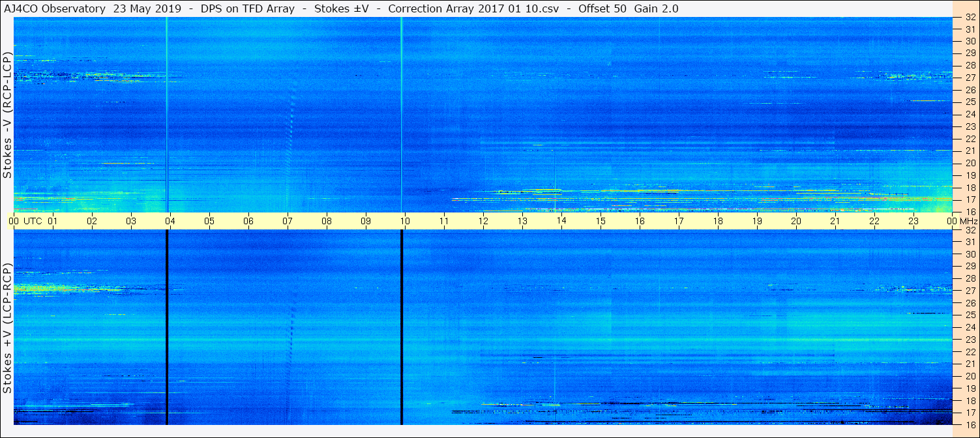Select the 22 hour tick on the time axis
The image size is (980, 438).
pyautogui.click(x=874, y=221)
